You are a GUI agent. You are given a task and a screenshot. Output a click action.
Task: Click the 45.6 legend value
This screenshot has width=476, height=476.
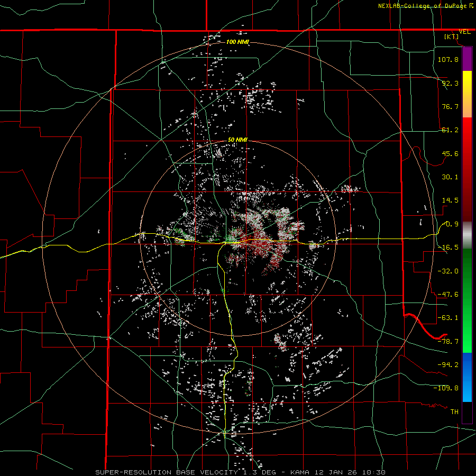point(450,153)
